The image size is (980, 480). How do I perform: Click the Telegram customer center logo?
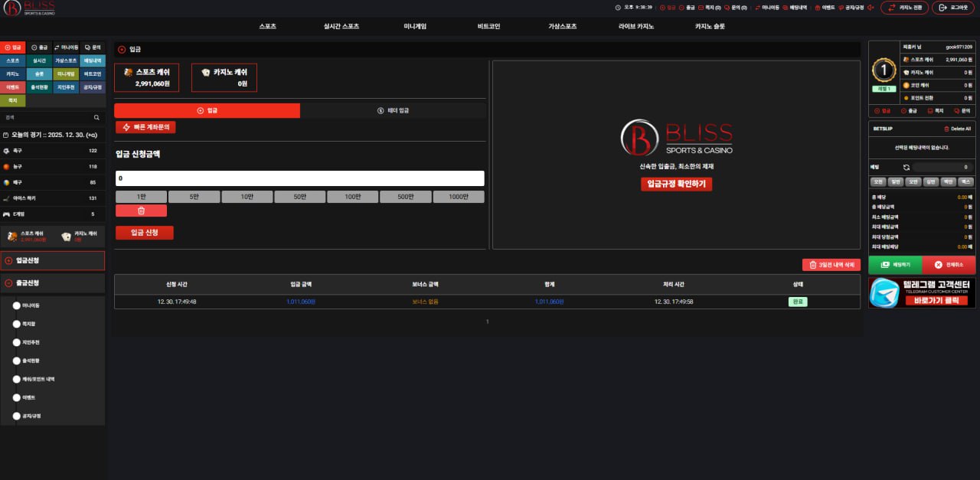click(x=884, y=293)
